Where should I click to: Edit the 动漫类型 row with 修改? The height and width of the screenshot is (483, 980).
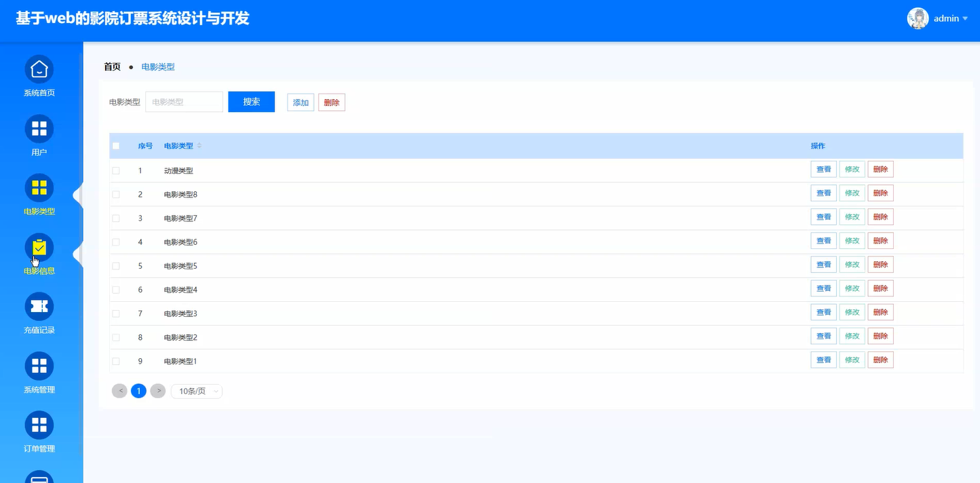pyautogui.click(x=852, y=170)
